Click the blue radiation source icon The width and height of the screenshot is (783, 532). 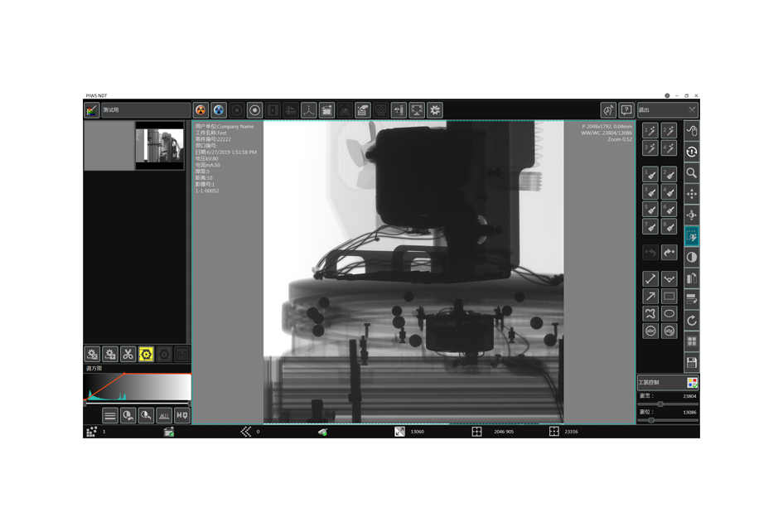pyautogui.click(x=219, y=110)
